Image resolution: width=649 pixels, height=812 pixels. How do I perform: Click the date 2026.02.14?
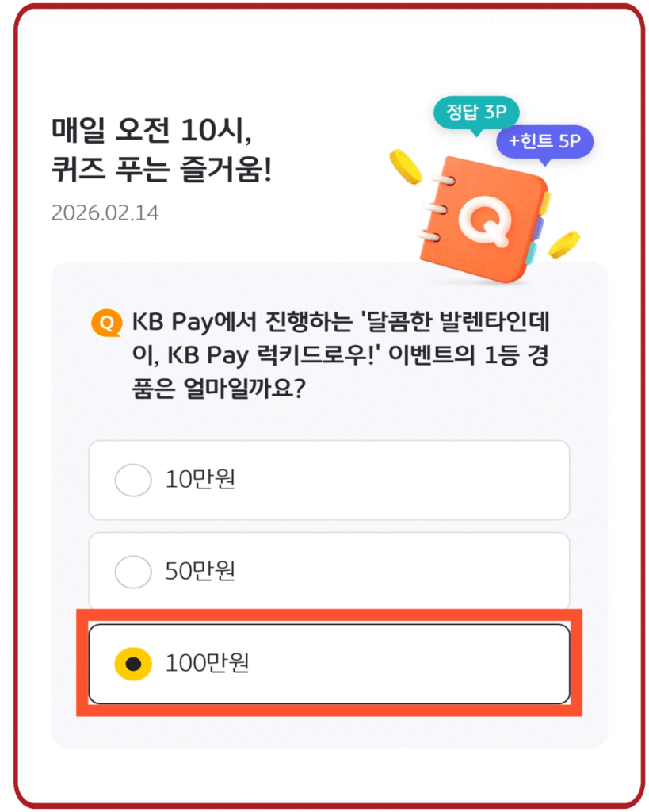(105, 213)
